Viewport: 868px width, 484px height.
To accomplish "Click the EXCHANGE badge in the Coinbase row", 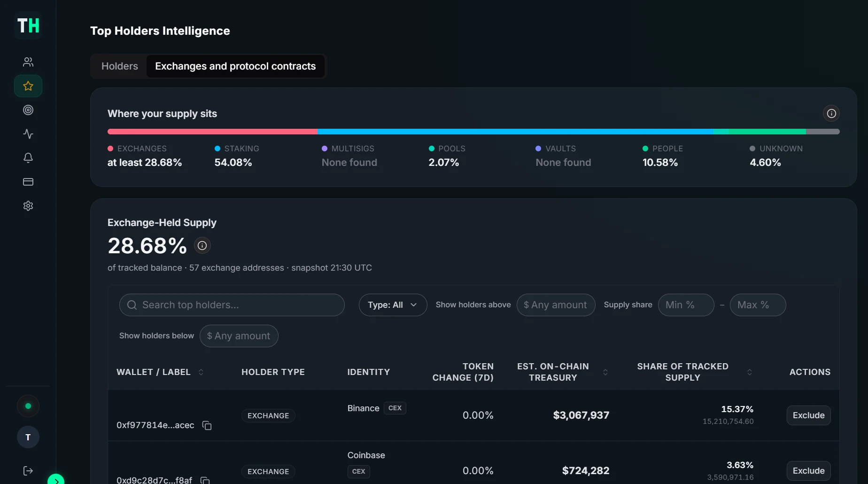I will pos(268,472).
